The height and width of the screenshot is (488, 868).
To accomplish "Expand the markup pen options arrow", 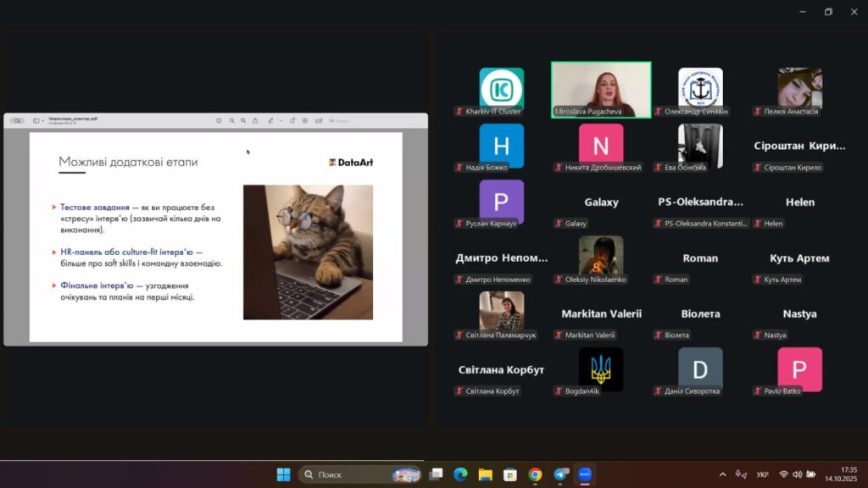I will click(x=281, y=121).
